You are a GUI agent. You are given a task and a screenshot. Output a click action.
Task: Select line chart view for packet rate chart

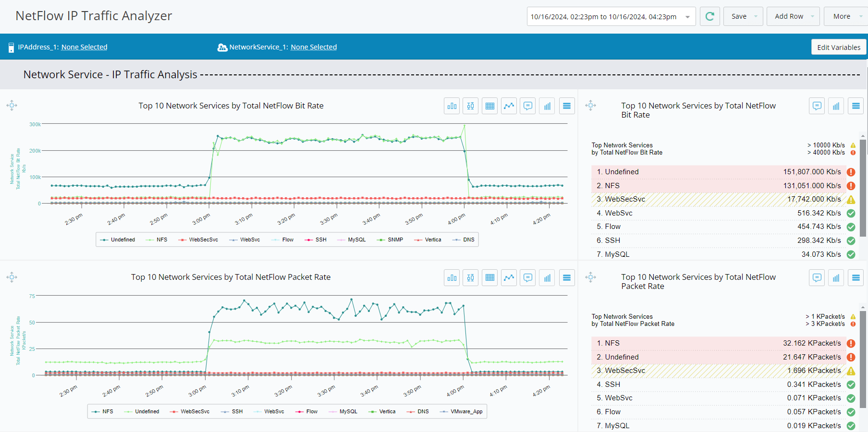pos(509,277)
